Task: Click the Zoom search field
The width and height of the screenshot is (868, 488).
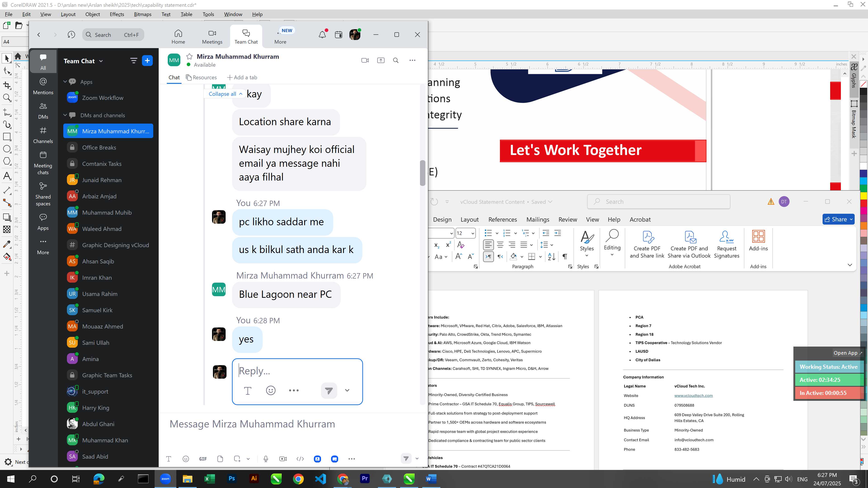Action: [x=113, y=35]
